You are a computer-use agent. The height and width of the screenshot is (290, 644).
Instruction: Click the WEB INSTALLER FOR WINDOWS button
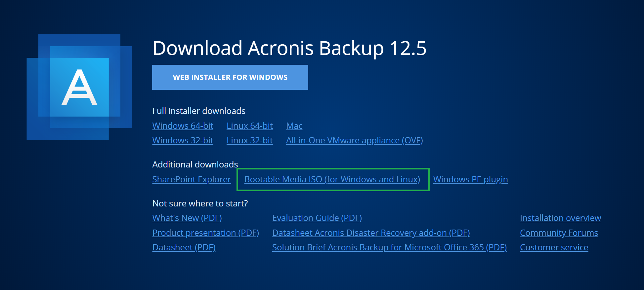pyautogui.click(x=230, y=77)
